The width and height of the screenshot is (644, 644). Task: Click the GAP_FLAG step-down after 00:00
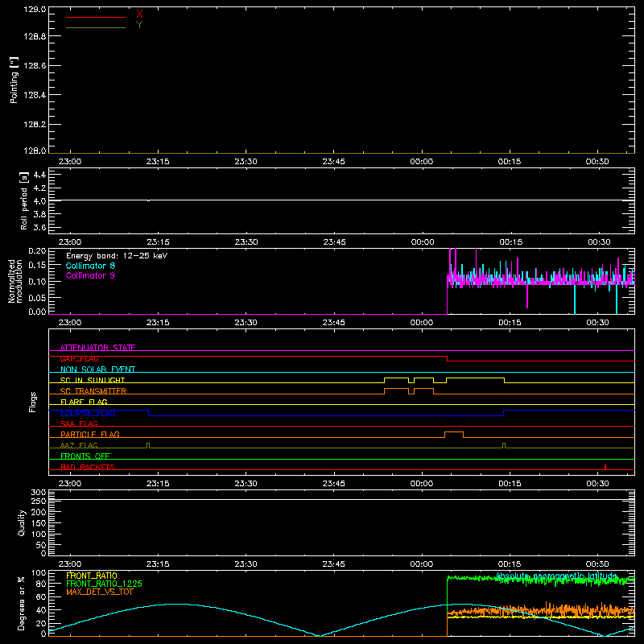coord(447,358)
